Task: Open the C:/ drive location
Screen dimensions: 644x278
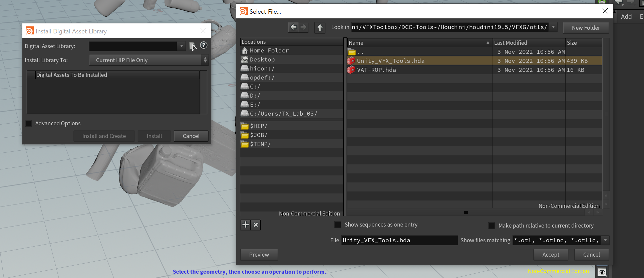Action: [x=291, y=87]
